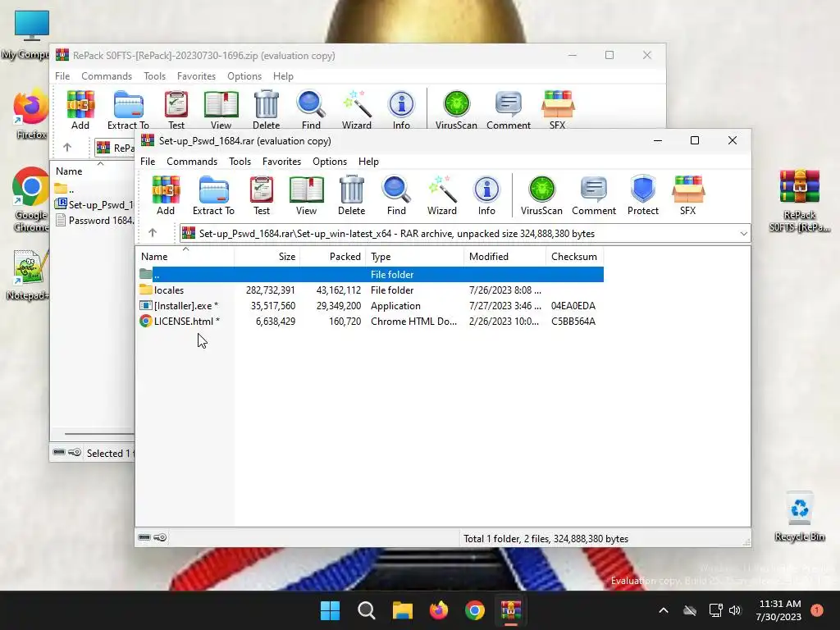Open Help menu in Set-up_Pswd_1684.rar window
This screenshot has width=840, height=630.
coord(368,162)
